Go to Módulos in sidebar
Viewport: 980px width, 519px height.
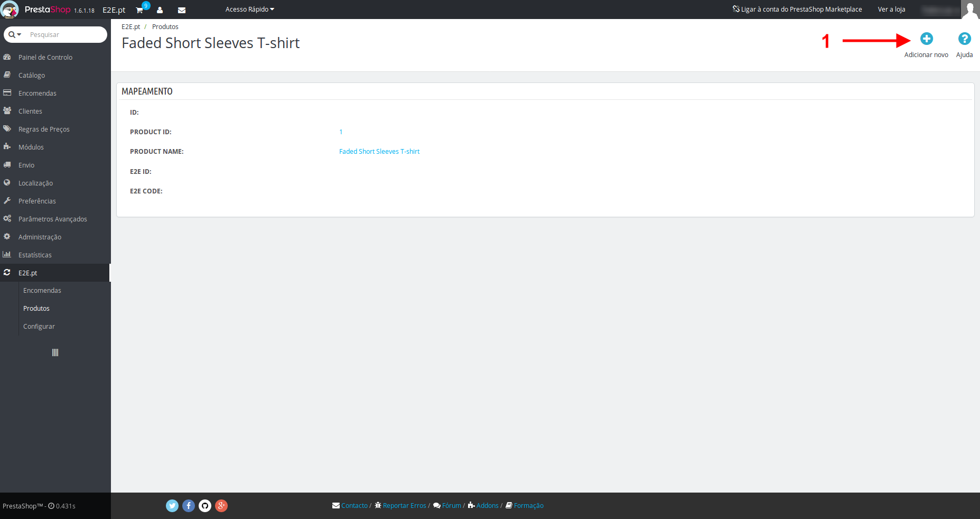click(31, 147)
